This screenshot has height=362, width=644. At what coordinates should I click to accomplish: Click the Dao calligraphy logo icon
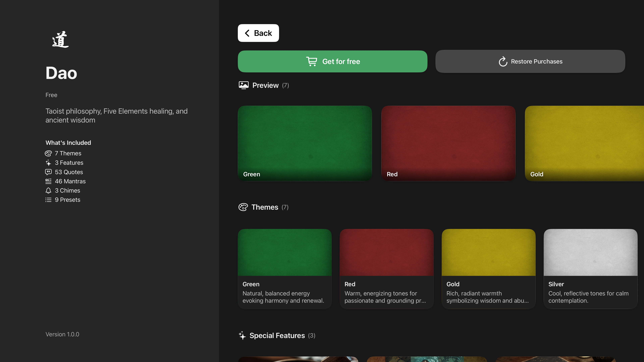pyautogui.click(x=60, y=40)
